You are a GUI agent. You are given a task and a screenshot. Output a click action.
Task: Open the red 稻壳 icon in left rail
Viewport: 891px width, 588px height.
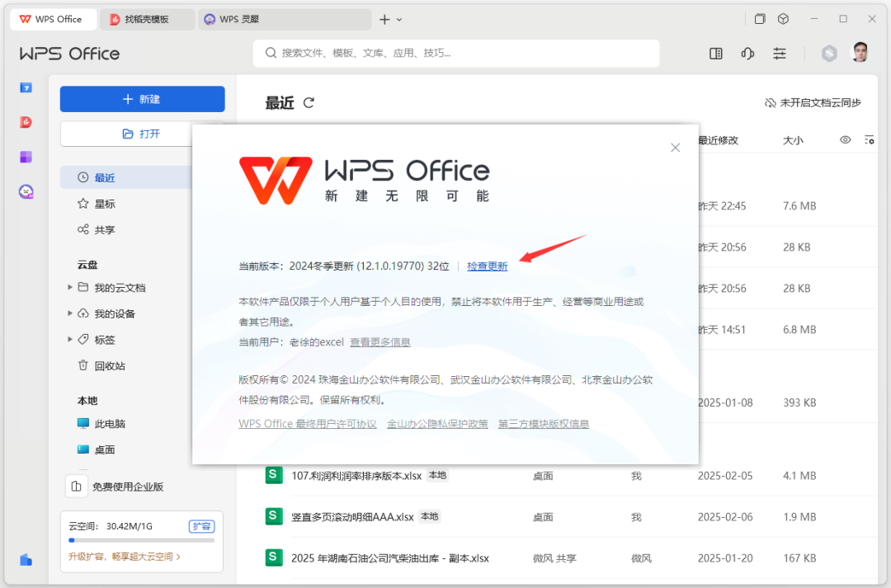[x=26, y=122]
